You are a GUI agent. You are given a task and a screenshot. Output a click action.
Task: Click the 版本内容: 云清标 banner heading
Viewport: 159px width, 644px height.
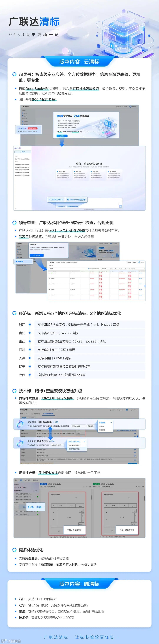[79, 62]
